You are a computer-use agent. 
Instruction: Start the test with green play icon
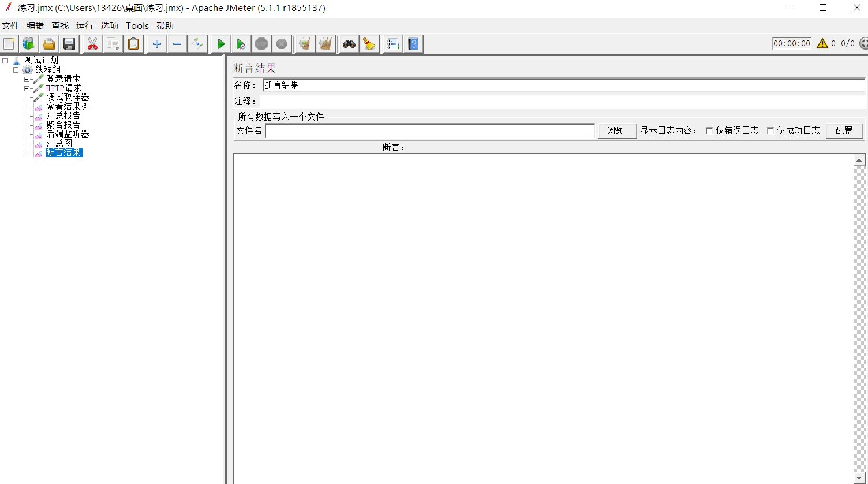220,44
